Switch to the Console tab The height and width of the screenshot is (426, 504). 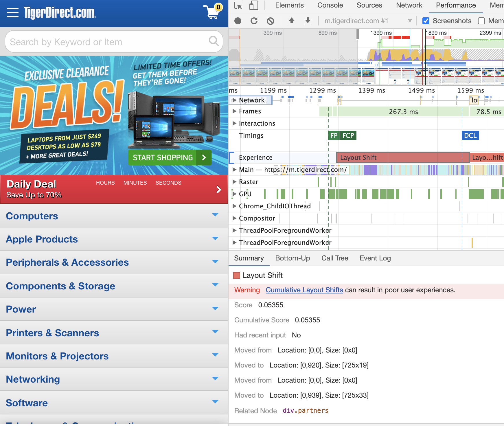pyautogui.click(x=330, y=5)
